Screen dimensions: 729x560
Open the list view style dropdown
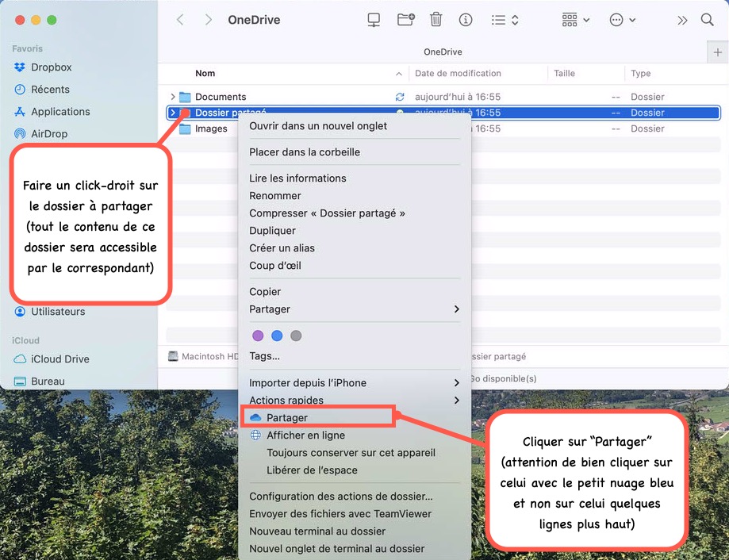504,20
